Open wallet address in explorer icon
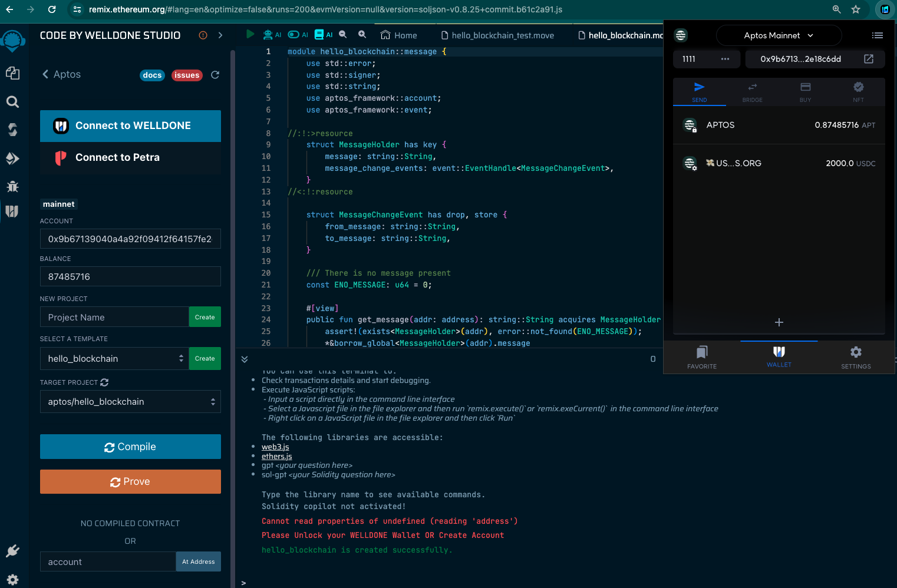The image size is (897, 588). point(868,59)
